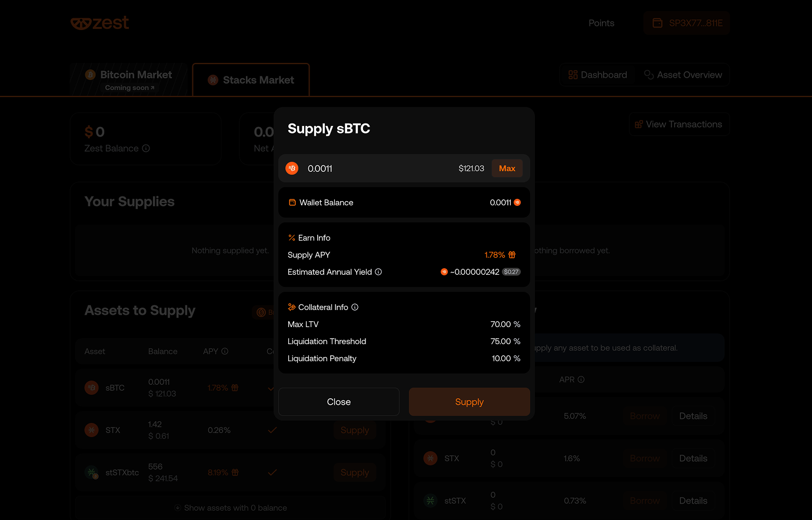Click the info icon beside APY column header
The image size is (812, 520).
pos(225,351)
